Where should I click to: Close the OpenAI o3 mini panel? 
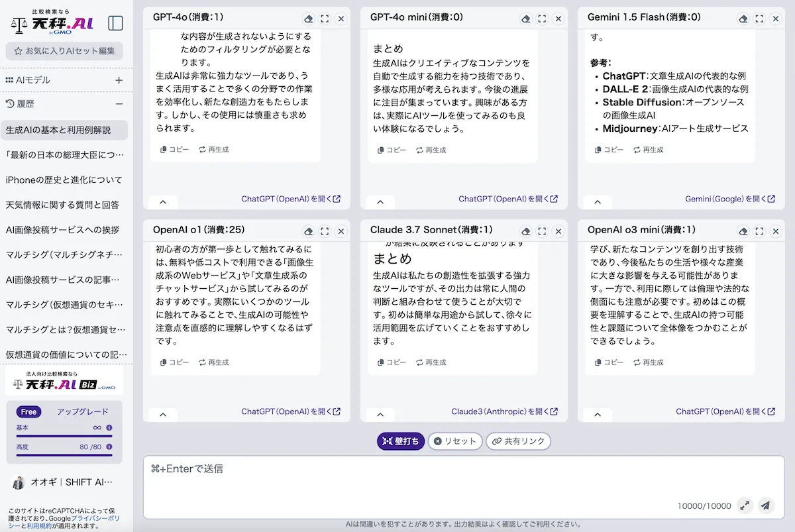pyautogui.click(x=776, y=231)
